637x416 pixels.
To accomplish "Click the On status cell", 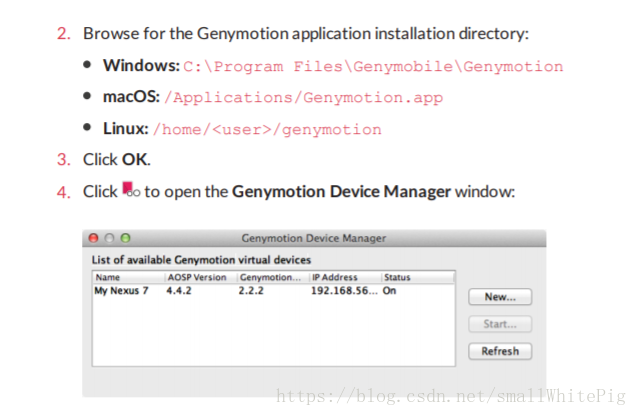I will (x=389, y=291).
